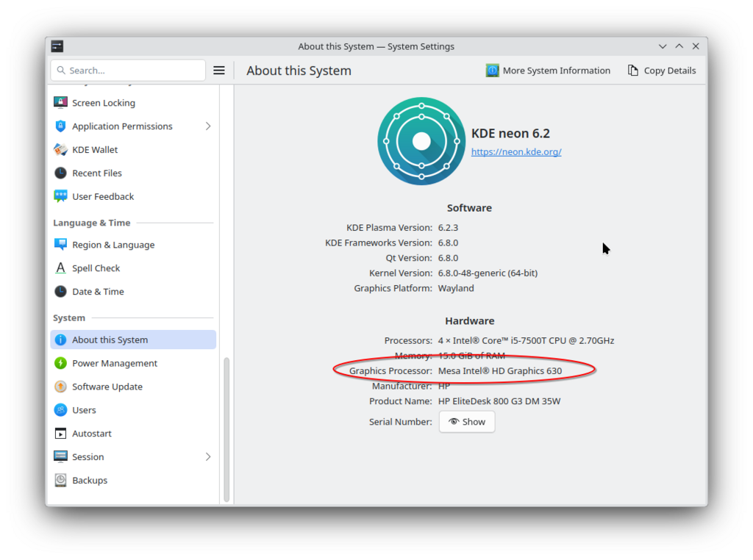This screenshot has height=560, width=753.
Task: Open the neon.kde.org link
Action: [516, 151]
